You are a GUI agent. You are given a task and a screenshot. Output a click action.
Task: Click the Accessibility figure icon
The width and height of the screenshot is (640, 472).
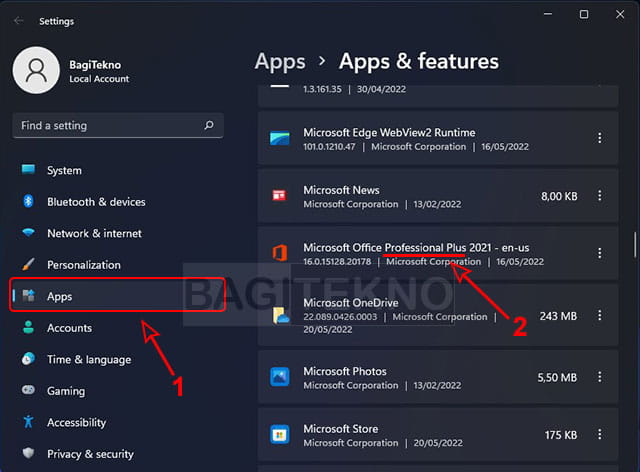pyautogui.click(x=28, y=422)
